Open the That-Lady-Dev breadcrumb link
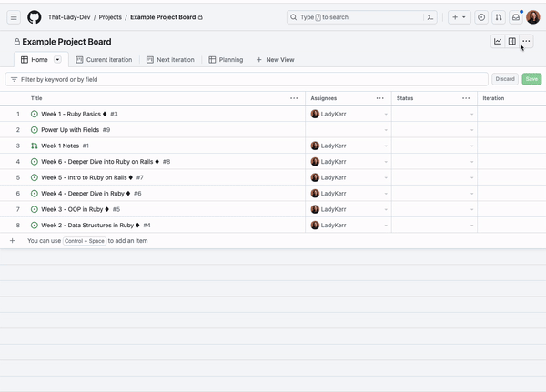The height and width of the screenshot is (392, 546). click(74, 17)
